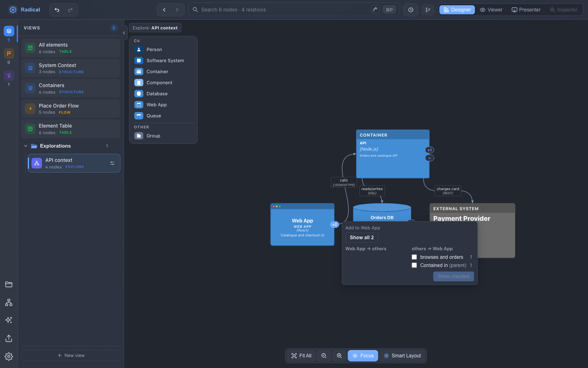The width and height of the screenshot is (588, 368).
Task: Click the search nodes input field
Action: pyautogui.click(x=282, y=10)
